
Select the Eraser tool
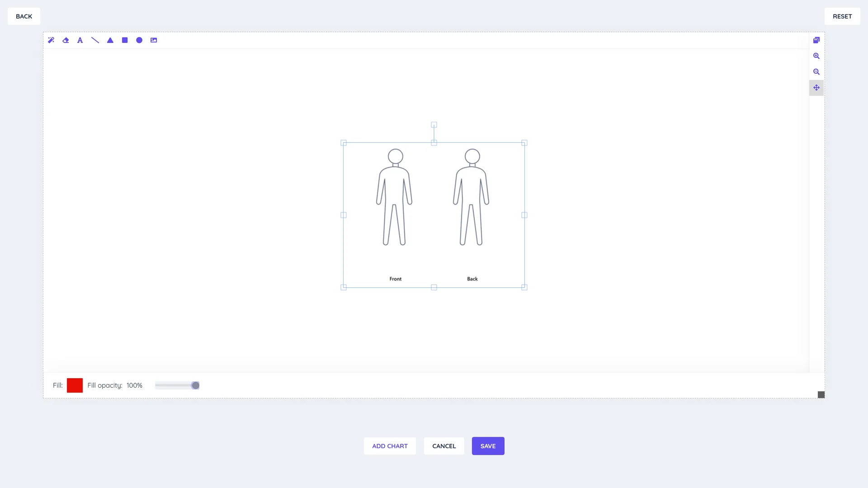click(66, 40)
